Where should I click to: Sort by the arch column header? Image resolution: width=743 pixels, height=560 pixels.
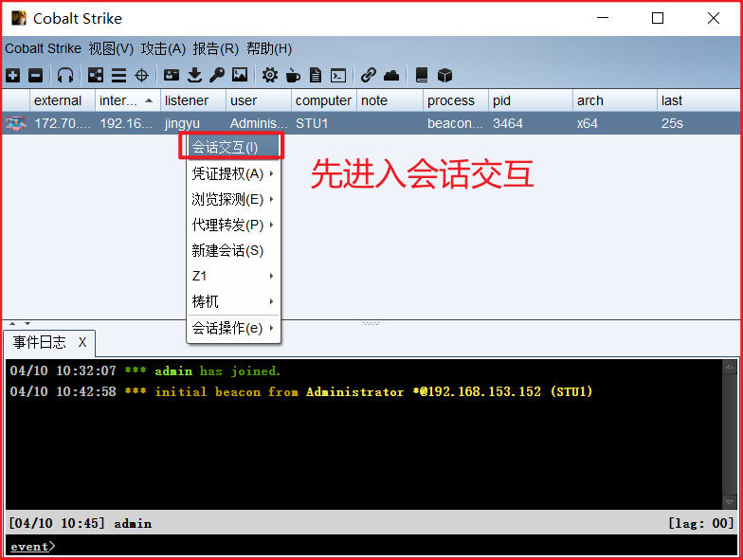click(615, 100)
